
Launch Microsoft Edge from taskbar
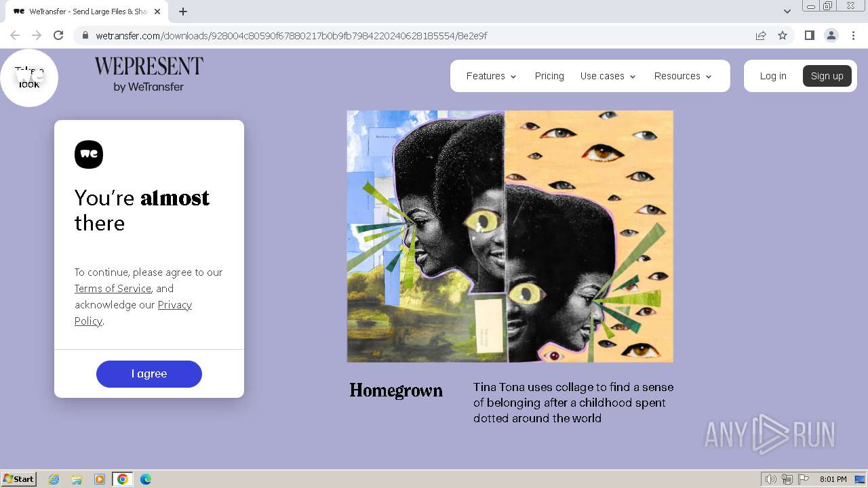click(146, 479)
